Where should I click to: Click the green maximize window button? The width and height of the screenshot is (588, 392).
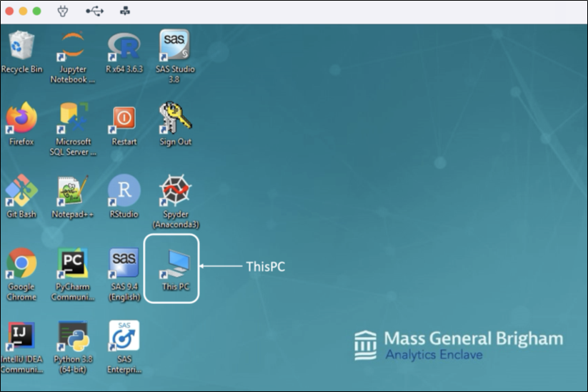click(36, 11)
